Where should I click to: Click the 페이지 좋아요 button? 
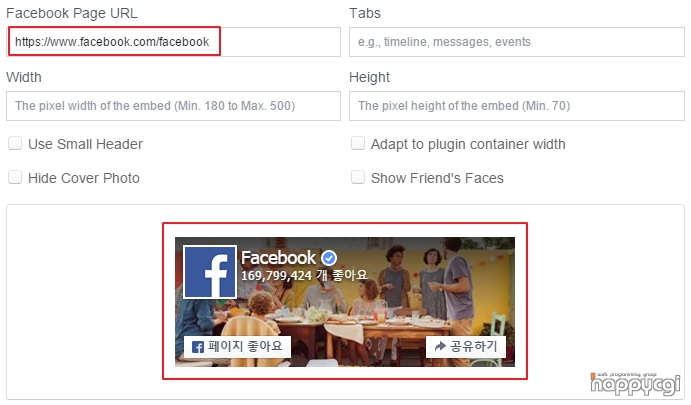coord(237,347)
